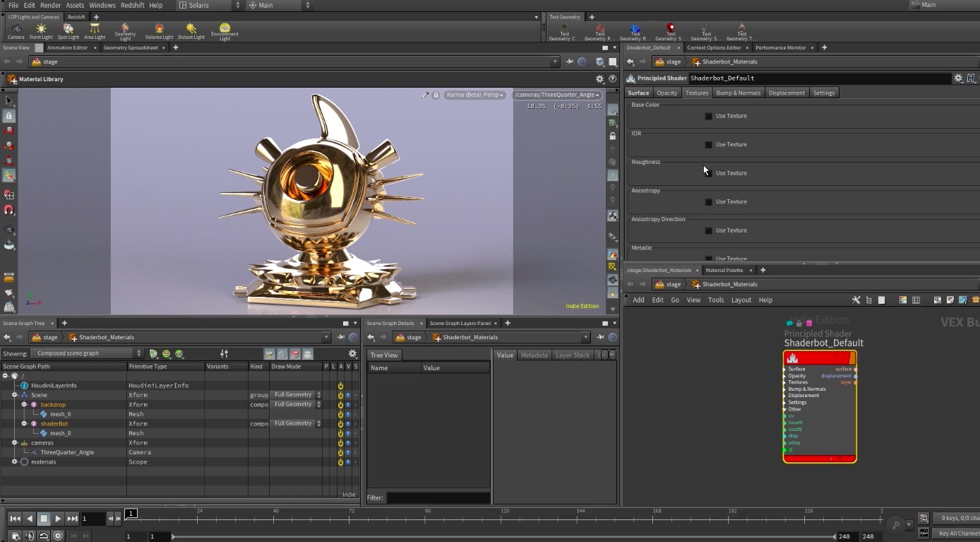
Task: Open the Karma (Beta) Persp renderer dropdown
Action: click(x=474, y=95)
